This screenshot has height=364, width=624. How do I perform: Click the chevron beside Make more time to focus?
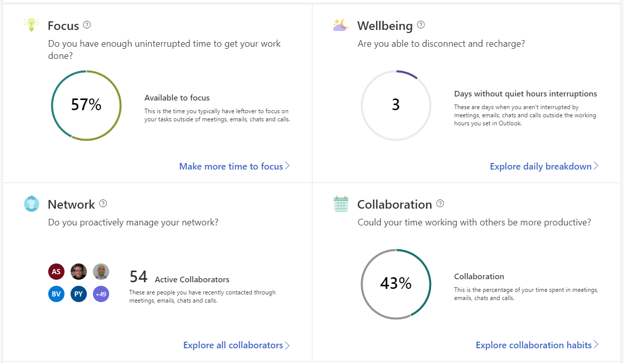(288, 166)
